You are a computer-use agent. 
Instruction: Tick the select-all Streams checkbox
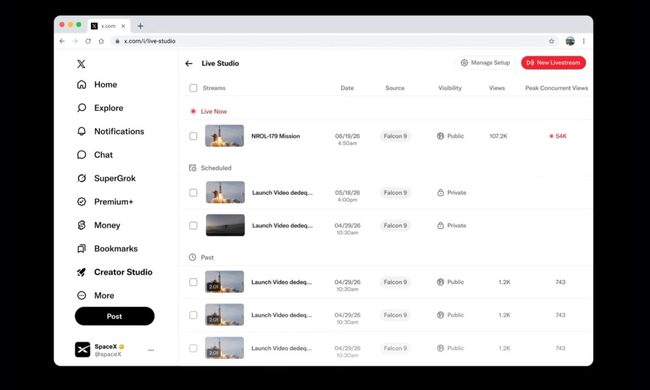tap(193, 88)
